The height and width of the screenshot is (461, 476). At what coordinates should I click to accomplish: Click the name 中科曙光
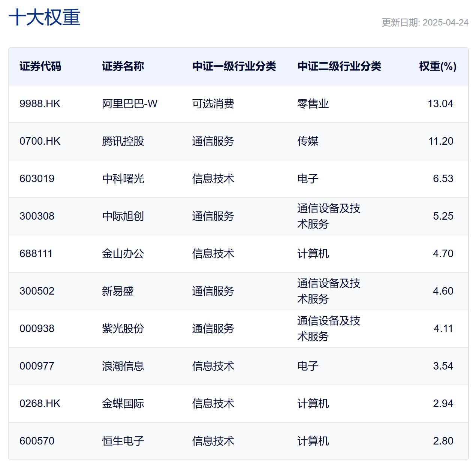(123, 179)
